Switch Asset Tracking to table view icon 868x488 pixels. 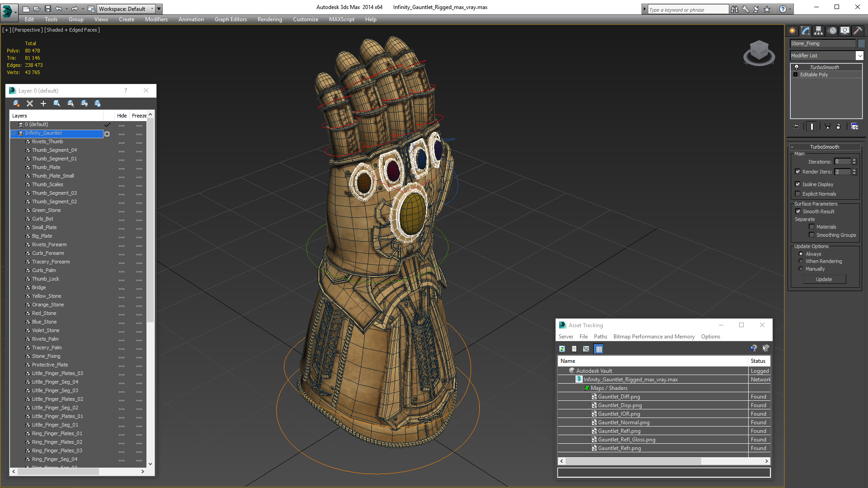pyautogui.click(x=599, y=349)
